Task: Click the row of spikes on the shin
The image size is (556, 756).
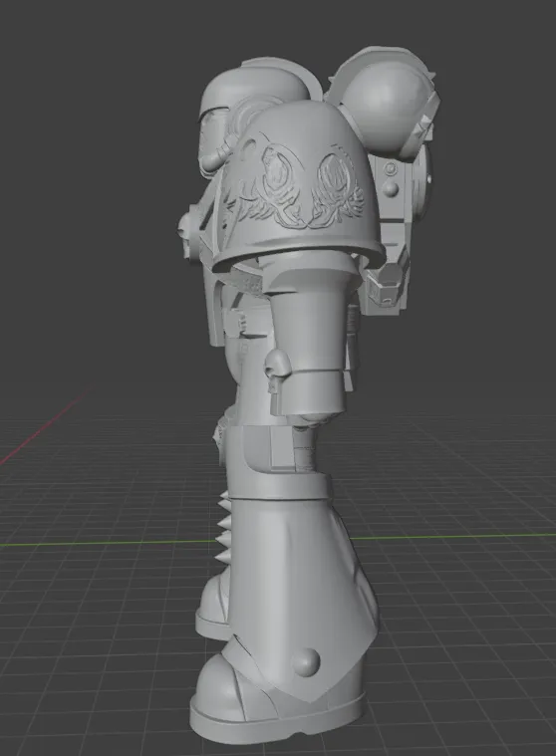Action: (225, 527)
